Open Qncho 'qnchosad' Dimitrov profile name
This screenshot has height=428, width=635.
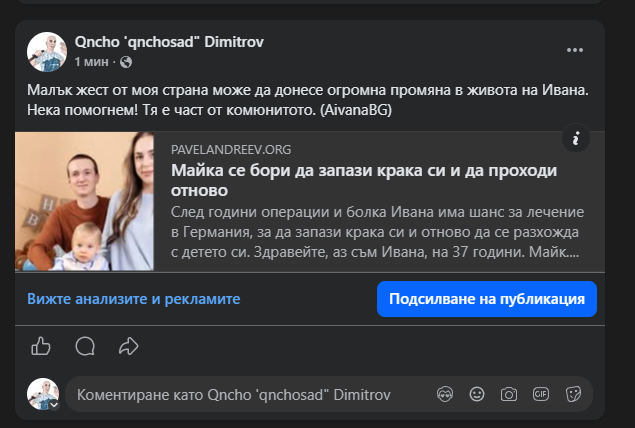pyautogui.click(x=169, y=42)
